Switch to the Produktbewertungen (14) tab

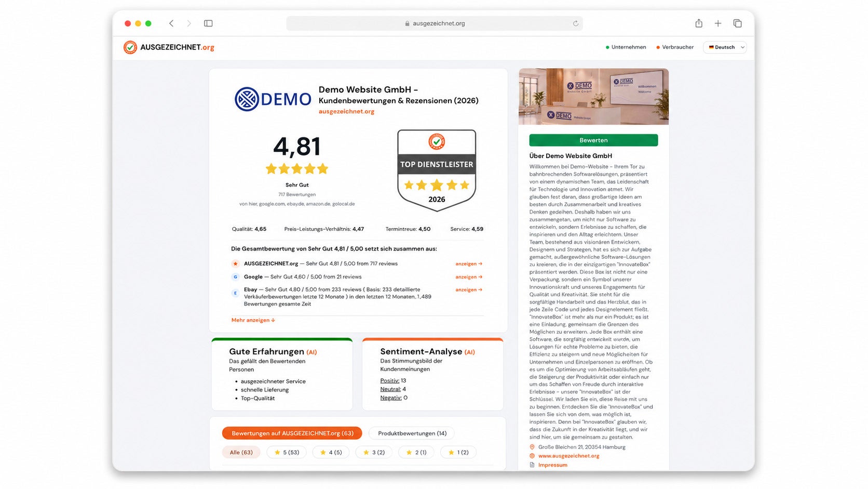[412, 433]
